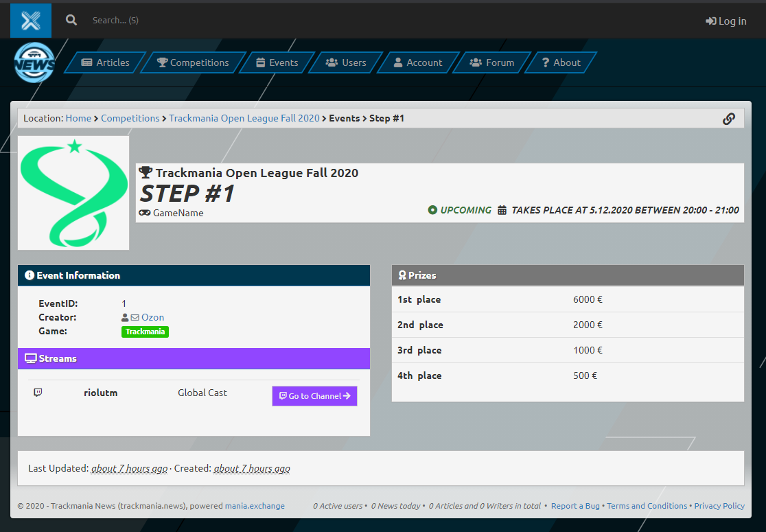The image size is (766, 532).
Task: Copy permalink via chain link icon
Action: tap(729, 119)
